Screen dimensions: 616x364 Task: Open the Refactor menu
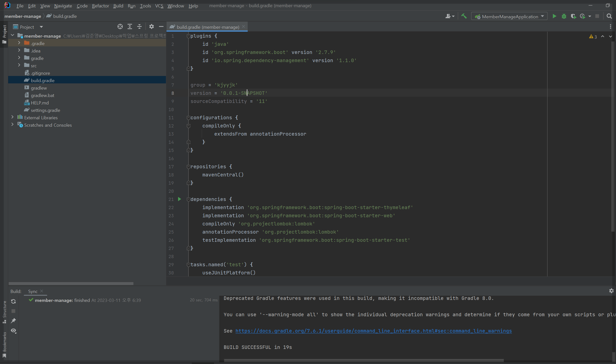tap(100, 6)
